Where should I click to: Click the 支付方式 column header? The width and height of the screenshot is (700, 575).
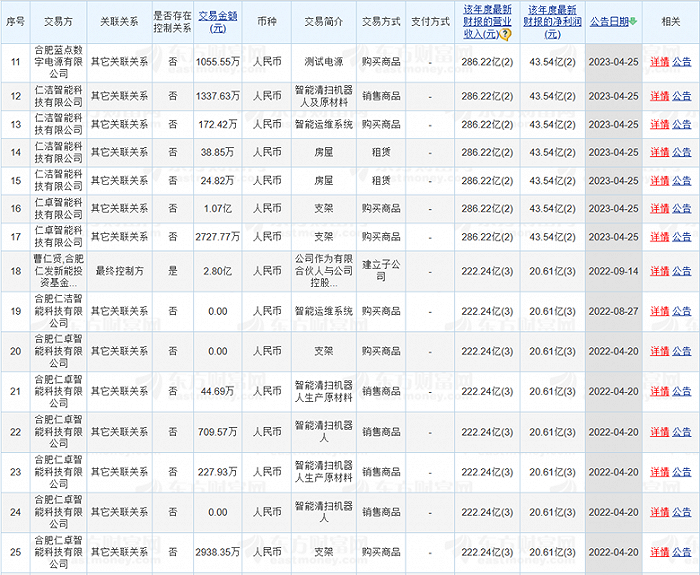click(x=430, y=22)
